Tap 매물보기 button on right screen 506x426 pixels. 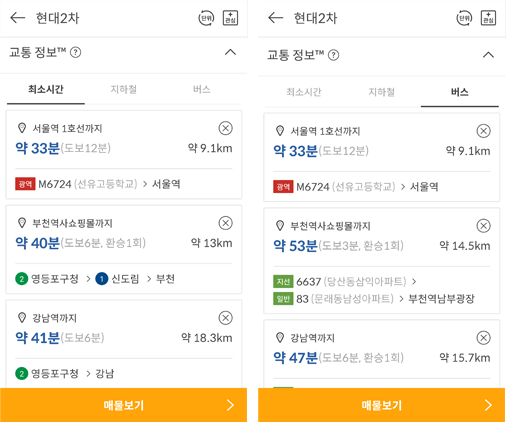point(381,405)
